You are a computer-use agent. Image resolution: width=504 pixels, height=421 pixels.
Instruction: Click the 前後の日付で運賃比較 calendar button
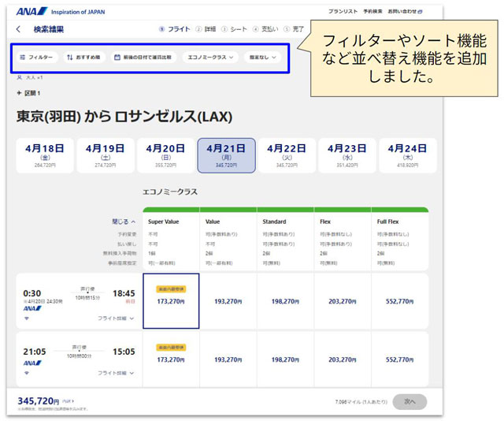click(143, 58)
